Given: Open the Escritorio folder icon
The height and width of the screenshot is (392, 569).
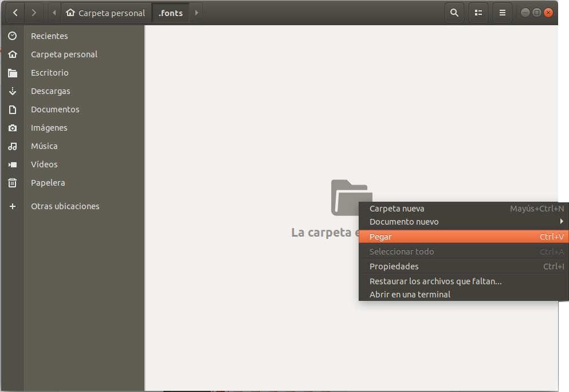Looking at the screenshot, I should click(12, 72).
